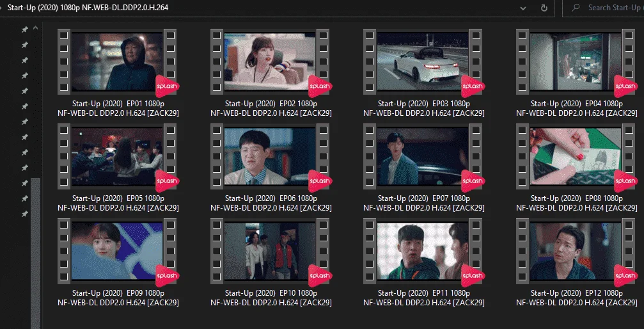Select the EP04 video thumbnail
The height and width of the screenshot is (329, 644).
pos(576,61)
